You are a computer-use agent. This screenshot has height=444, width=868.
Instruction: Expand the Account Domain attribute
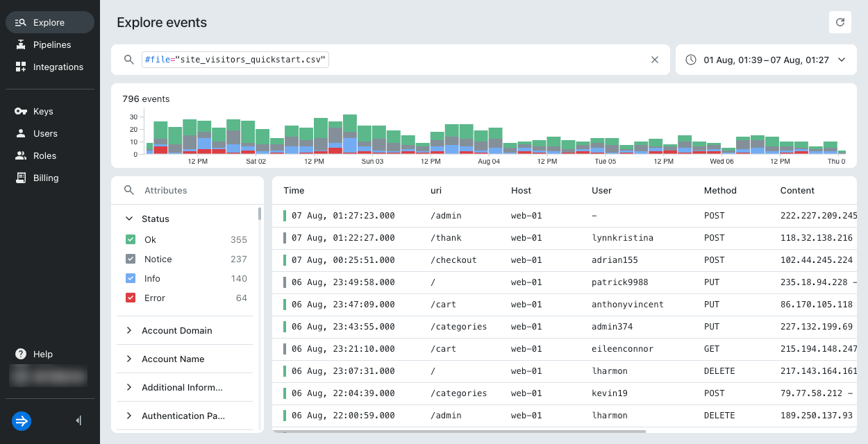click(129, 330)
